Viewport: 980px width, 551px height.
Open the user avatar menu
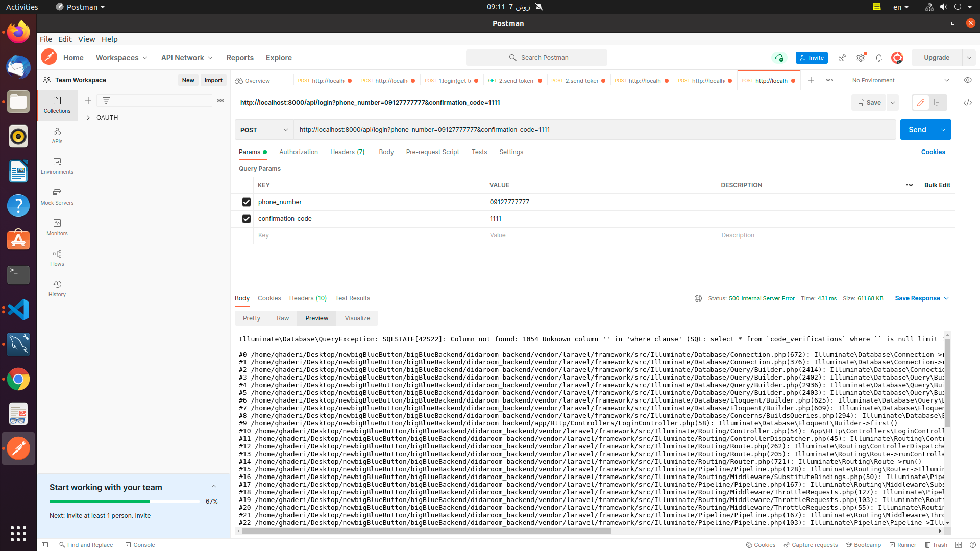pyautogui.click(x=897, y=58)
